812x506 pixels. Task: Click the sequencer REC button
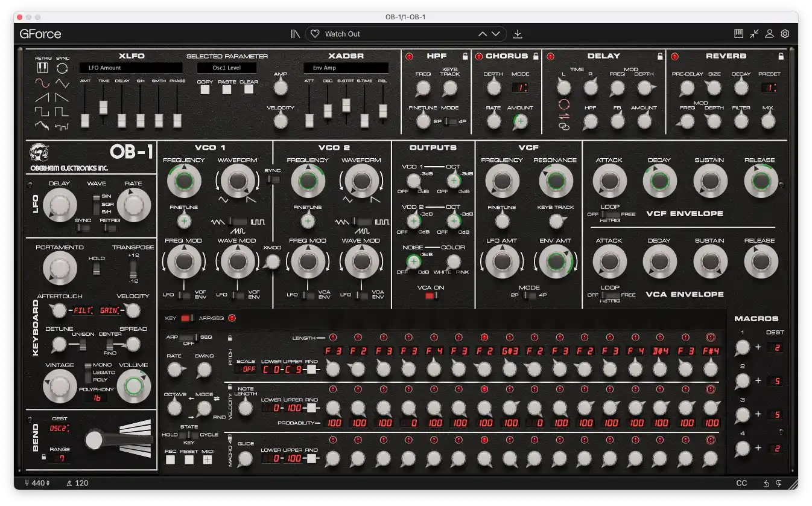[x=171, y=460]
